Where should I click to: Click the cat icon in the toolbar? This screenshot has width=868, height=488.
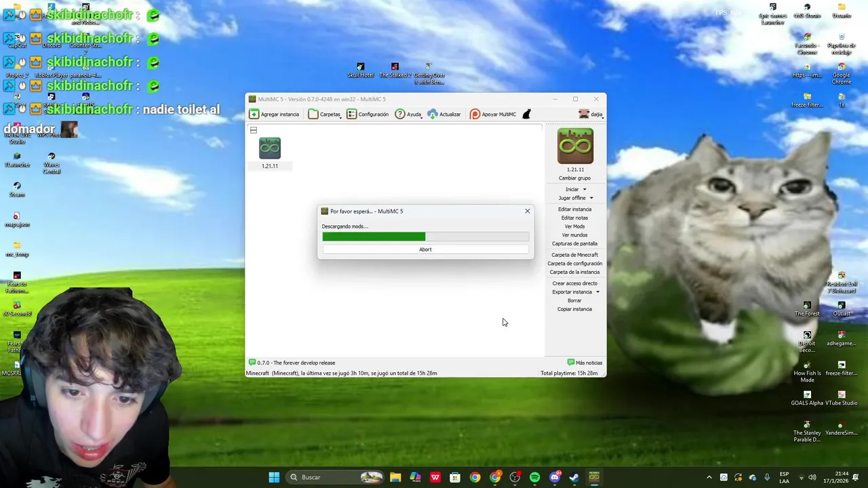click(x=526, y=115)
